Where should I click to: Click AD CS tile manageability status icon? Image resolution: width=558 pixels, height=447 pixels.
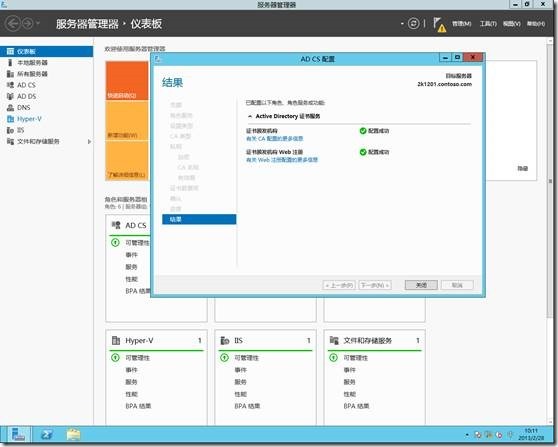coord(115,242)
